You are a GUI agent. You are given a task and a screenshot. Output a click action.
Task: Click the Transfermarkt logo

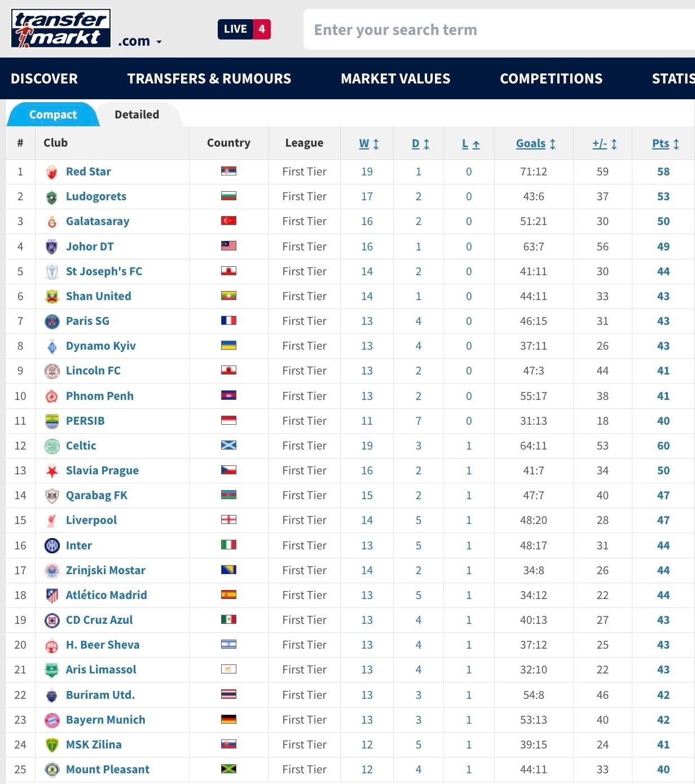click(x=61, y=28)
